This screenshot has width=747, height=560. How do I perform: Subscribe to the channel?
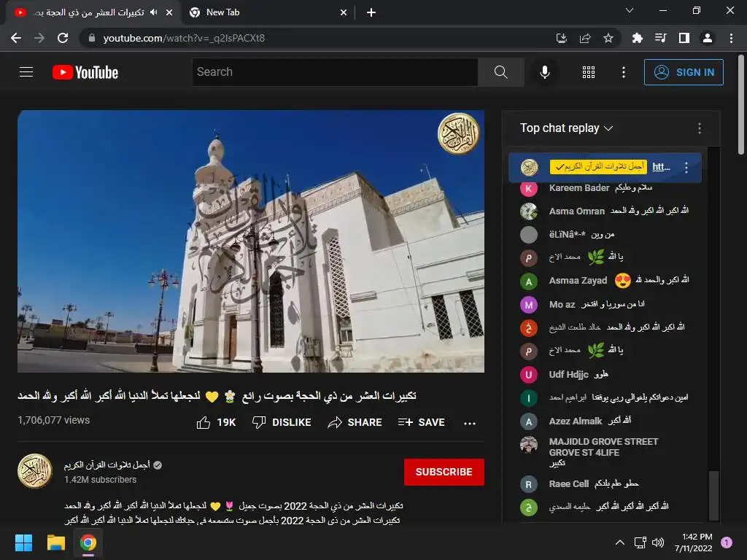444,472
